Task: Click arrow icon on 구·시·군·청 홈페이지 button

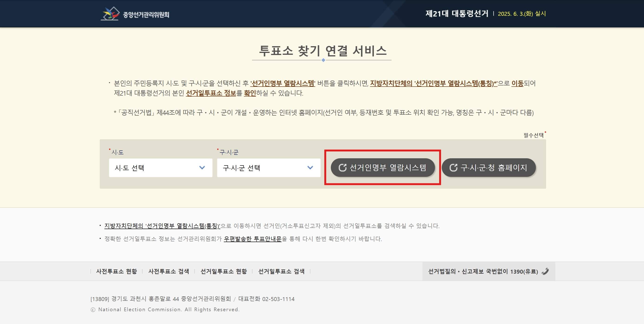Action: pos(453,168)
